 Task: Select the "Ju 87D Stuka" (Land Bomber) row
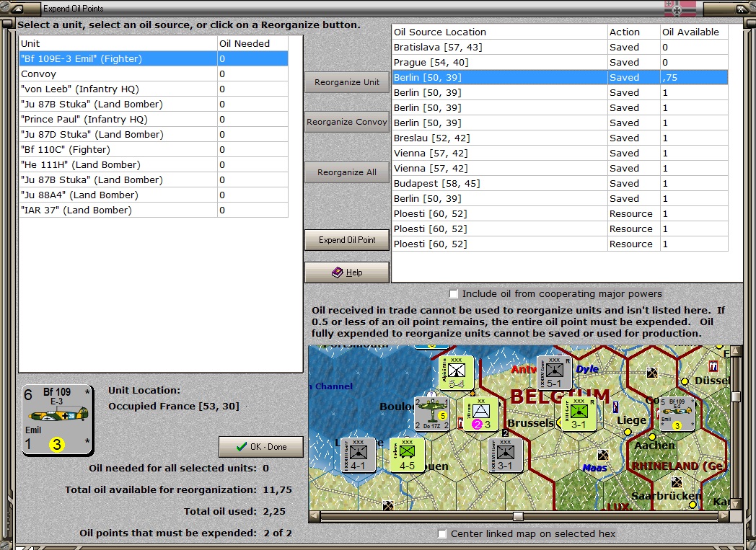coord(154,134)
